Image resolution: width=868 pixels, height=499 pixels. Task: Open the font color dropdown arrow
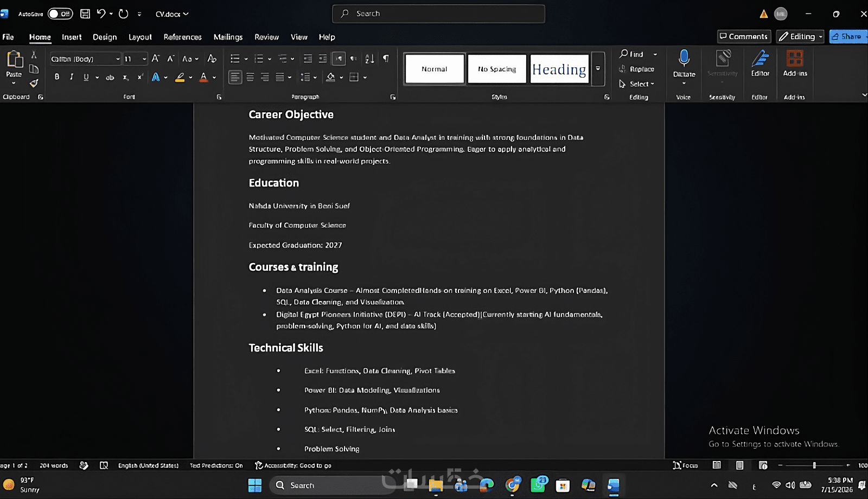(x=214, y=78)
